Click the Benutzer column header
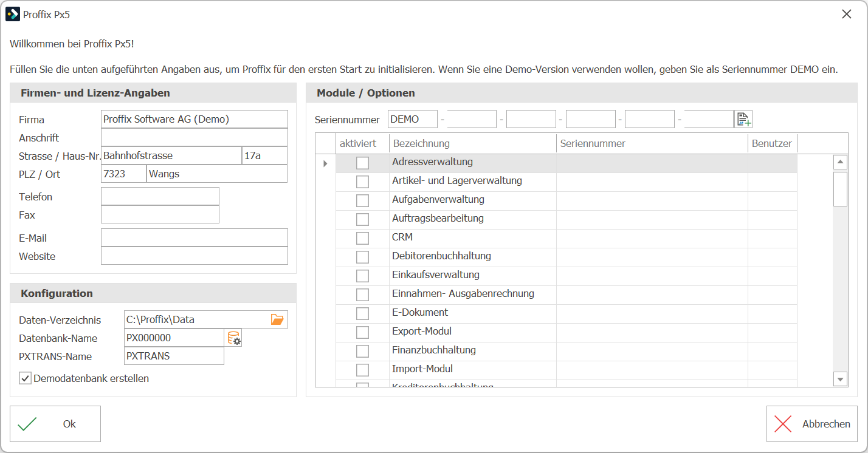Viewport: 868px width, 453px height. tap(772, 144)
